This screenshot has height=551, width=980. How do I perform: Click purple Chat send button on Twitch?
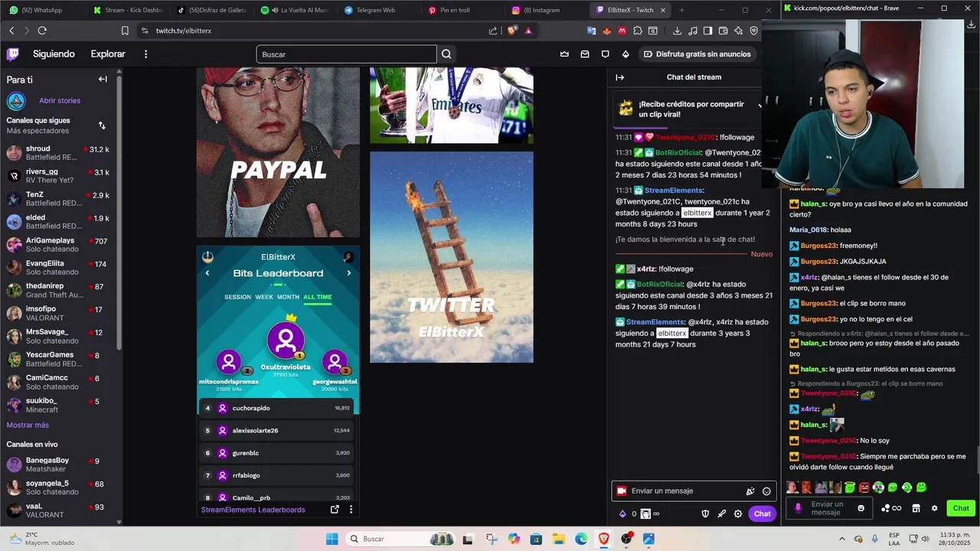[762, 514]
